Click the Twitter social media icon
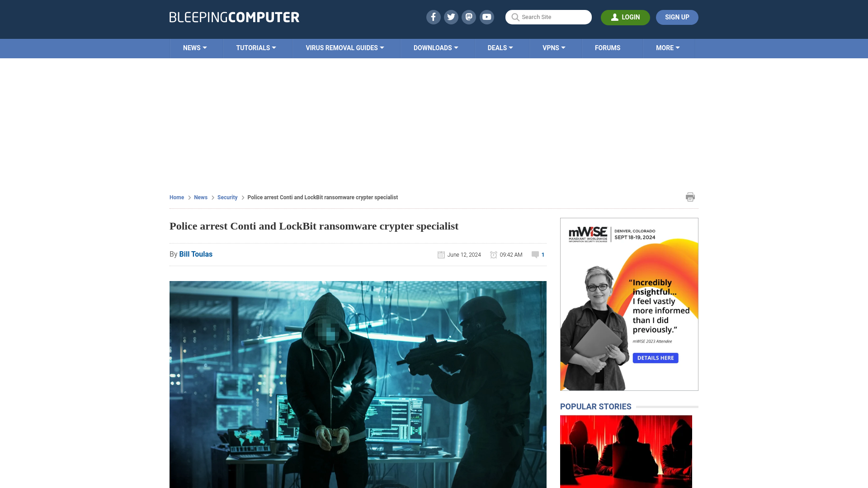 pos(451,17)
